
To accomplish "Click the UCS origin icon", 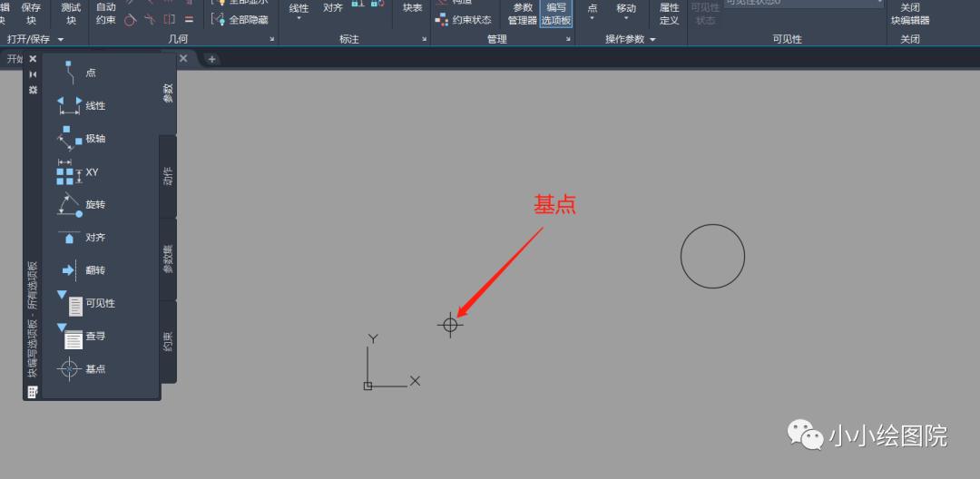I will point(367,386).
